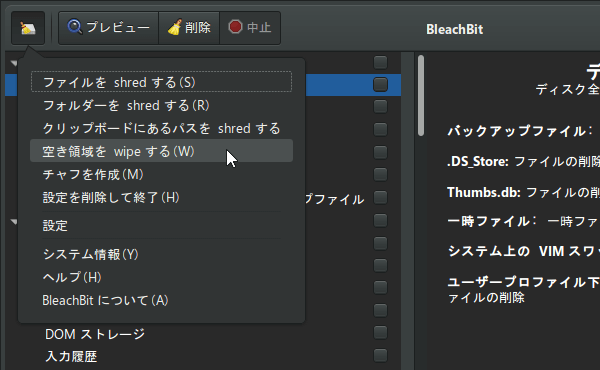The image size is (600, 370).
Task: Open チャフを作成(M) entry
Action: (161, 174)
